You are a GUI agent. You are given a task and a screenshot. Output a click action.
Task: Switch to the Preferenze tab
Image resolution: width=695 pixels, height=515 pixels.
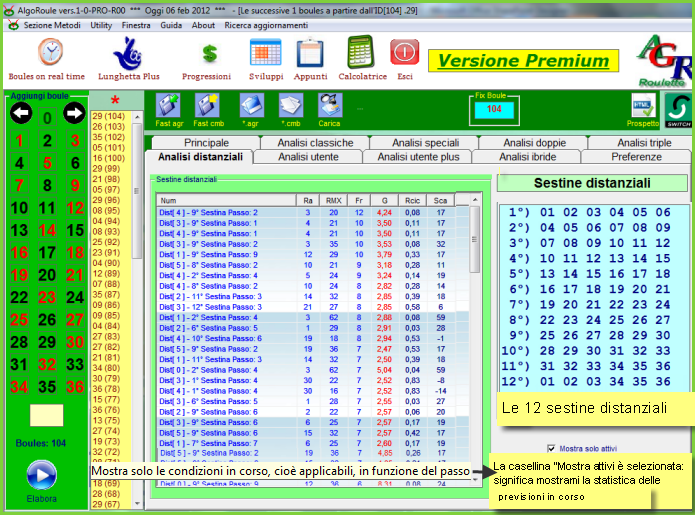(636, 157)
